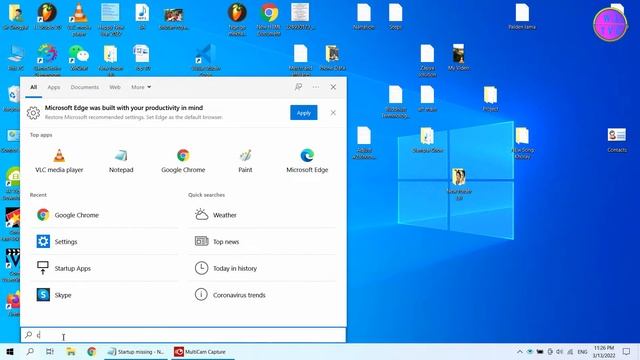Open Task View on the taskbar
640x360 pixels.
50,351
